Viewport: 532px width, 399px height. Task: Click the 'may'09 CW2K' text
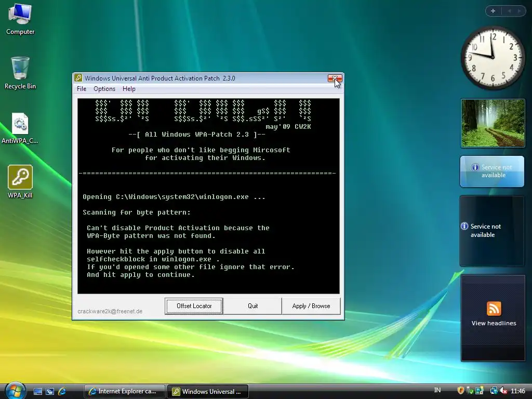point(288,127)
